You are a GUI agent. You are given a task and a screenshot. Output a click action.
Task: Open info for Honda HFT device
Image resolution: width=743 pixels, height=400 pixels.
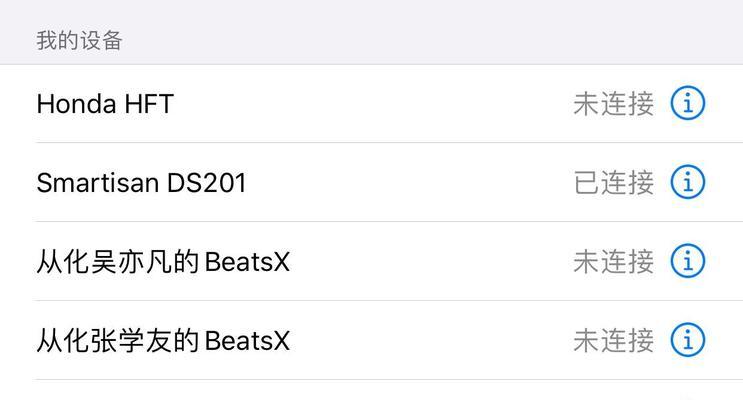(x=688, y=103)
